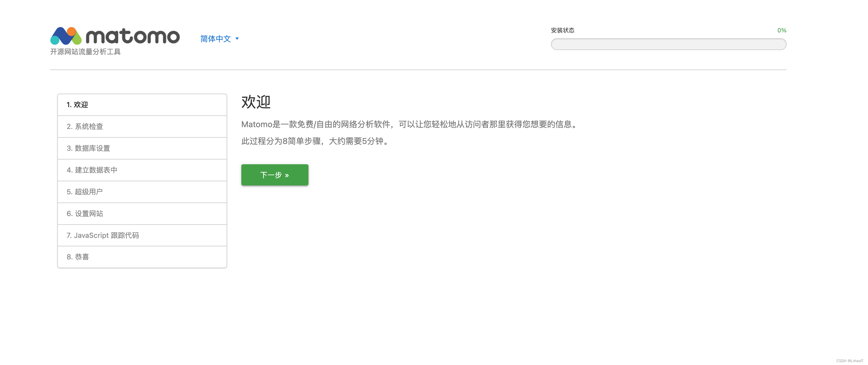Select step 3. 数据库设置
The height and width of the screenshot is (365, 868).
pyautogui.click(x=142, y=148)
